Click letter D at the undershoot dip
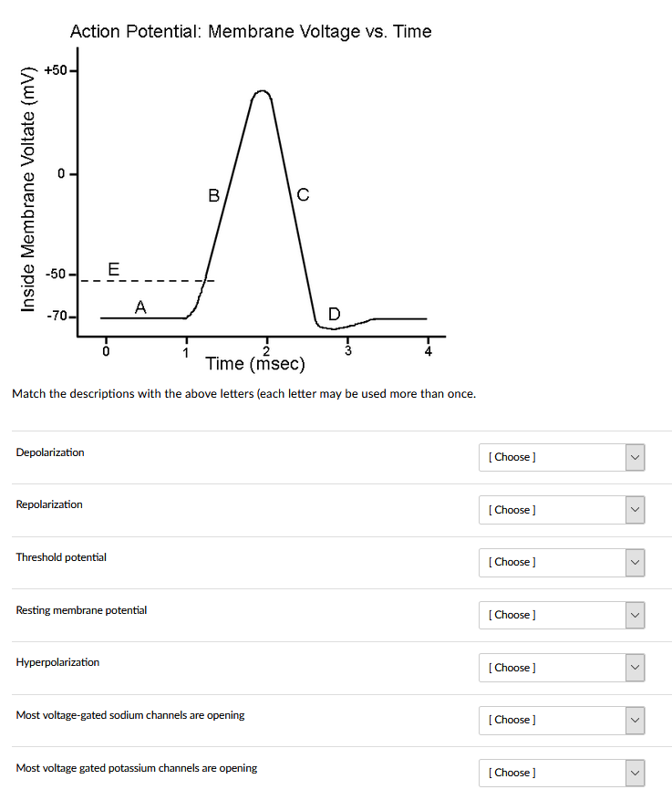Image resolution: width=672 pixels, height=800 pixels. (x=335, y=313)
